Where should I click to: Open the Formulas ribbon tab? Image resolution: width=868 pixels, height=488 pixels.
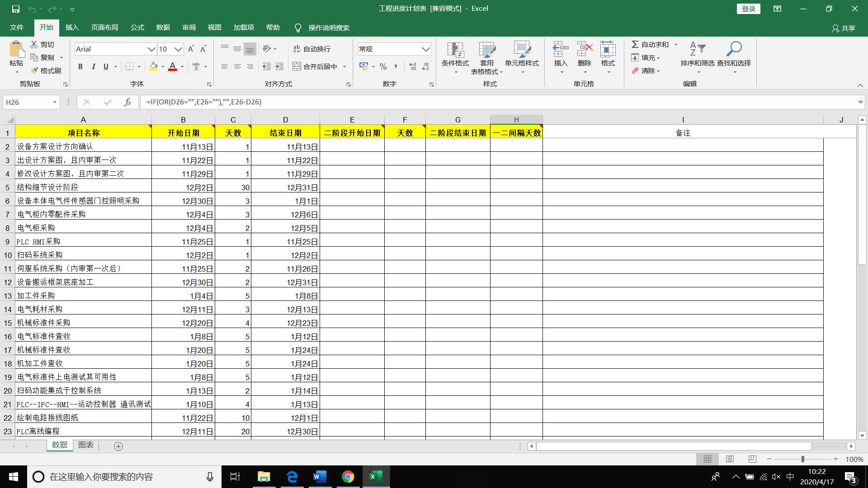coord(137,28)
